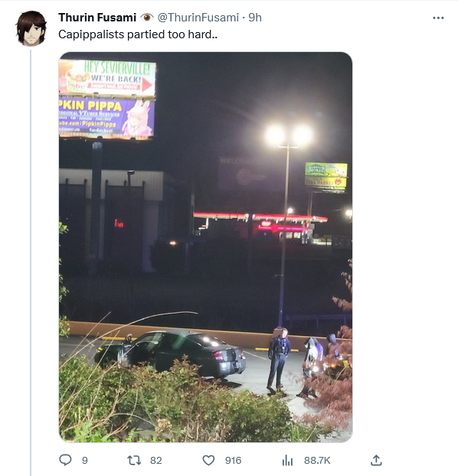Viewport: 458px width, 476px height.
Task: Click the 9 replies count
Action: click(x=85, y=460)
